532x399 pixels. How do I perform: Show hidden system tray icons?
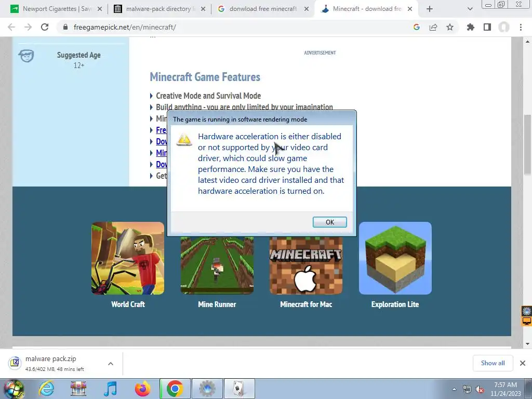[x=454, y=389]
